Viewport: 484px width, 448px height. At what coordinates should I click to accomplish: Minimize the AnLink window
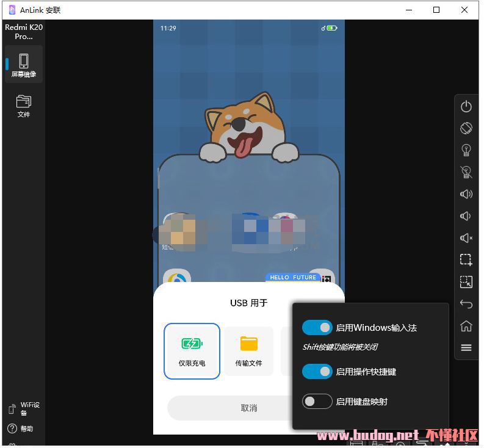(x=409, y=10)
